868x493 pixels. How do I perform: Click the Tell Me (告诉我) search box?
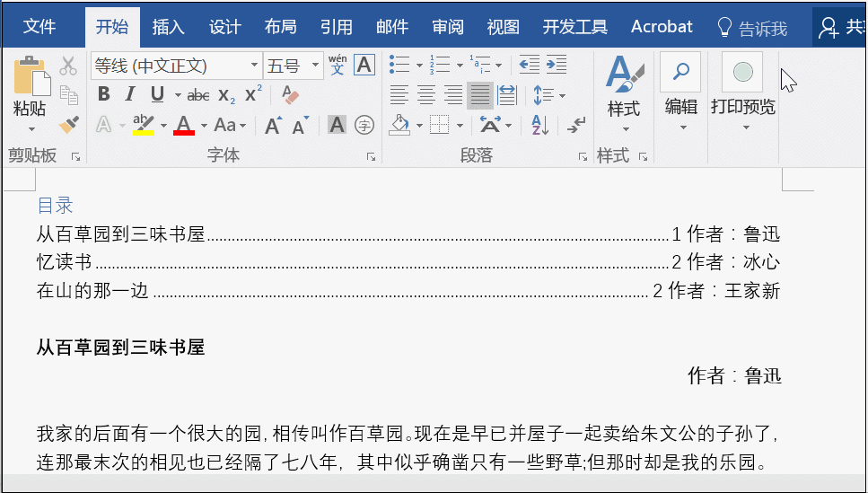pos(752,28)
